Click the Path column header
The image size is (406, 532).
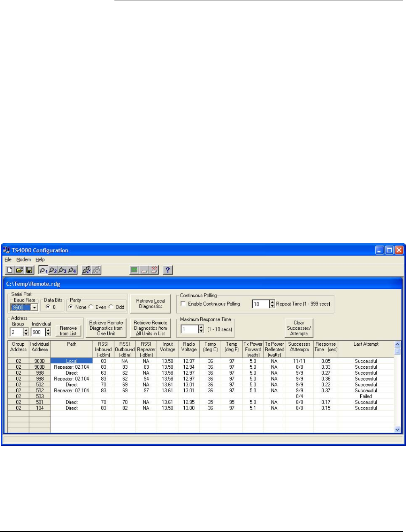tap(72, 349)
